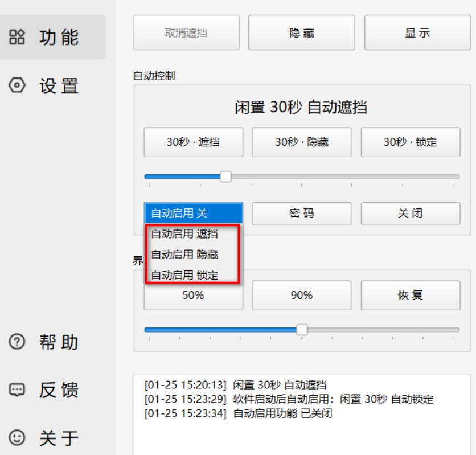The image size is (476, 455).
Task: Click the 30秒 · 隐藏 button
Action: pos(302,142)
